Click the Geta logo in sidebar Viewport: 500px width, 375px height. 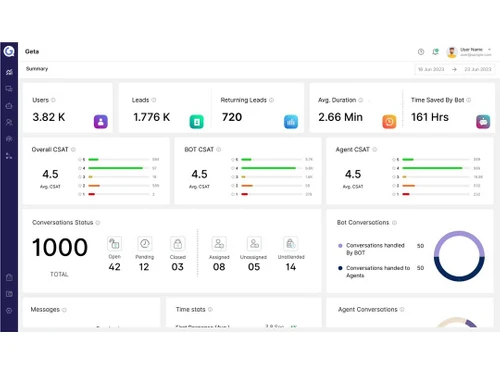click(x=9, y=51)
